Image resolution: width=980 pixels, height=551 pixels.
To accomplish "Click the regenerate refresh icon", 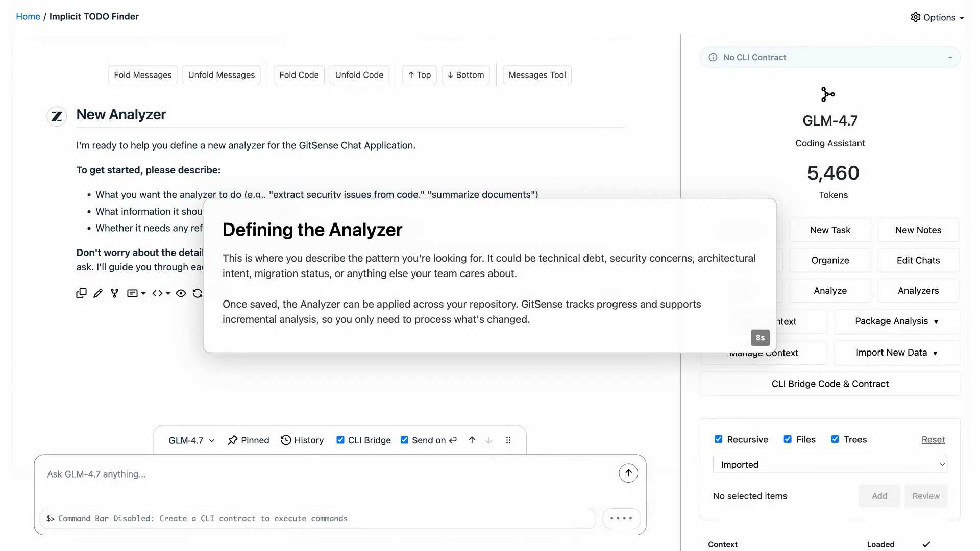I will 198,293.
